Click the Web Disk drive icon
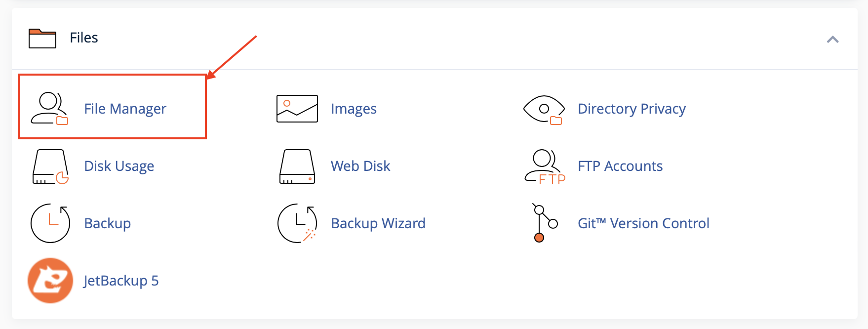 (x=296, y=166)
